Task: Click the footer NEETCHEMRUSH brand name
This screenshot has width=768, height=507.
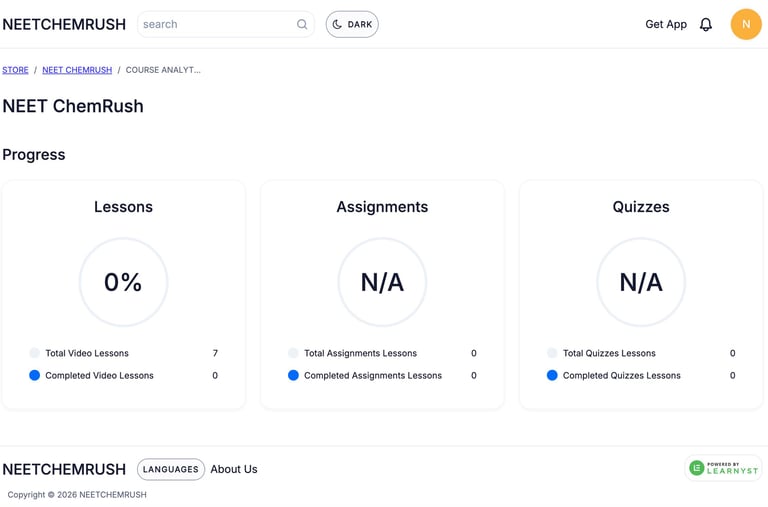Action: (64, 469)
